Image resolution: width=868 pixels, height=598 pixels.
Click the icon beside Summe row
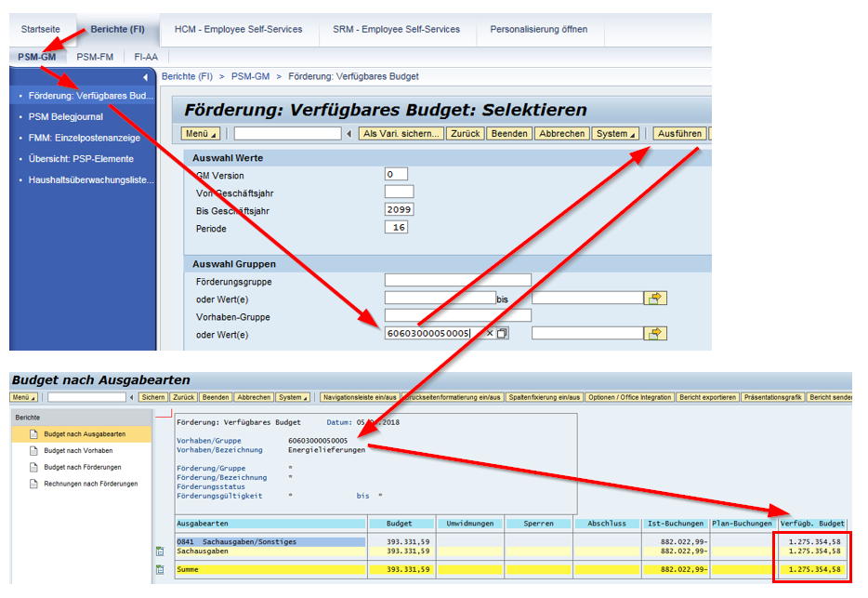pos(160,569)
